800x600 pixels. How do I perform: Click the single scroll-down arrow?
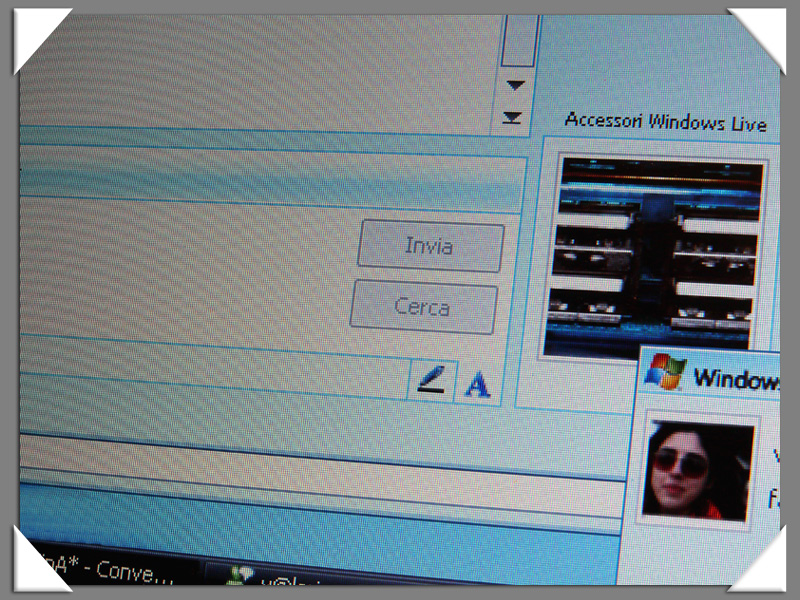(516, 86)
